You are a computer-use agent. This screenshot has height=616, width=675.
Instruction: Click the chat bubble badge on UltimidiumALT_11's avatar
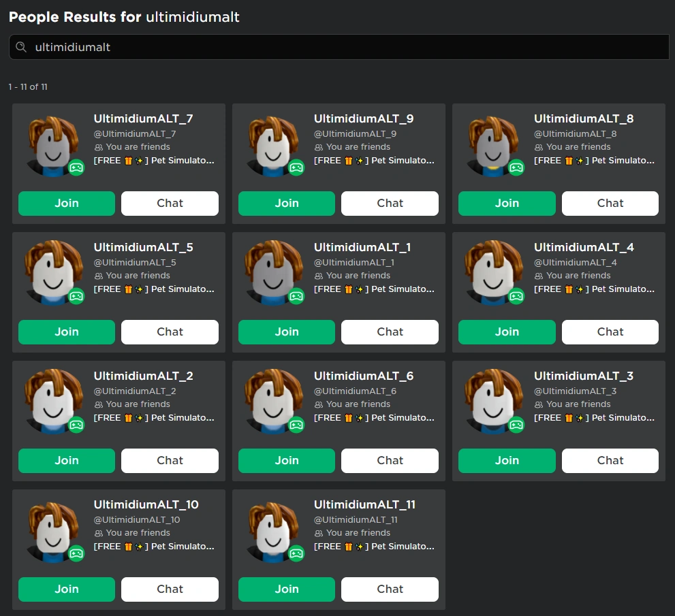pyautogui.click(x=295, y=554)
